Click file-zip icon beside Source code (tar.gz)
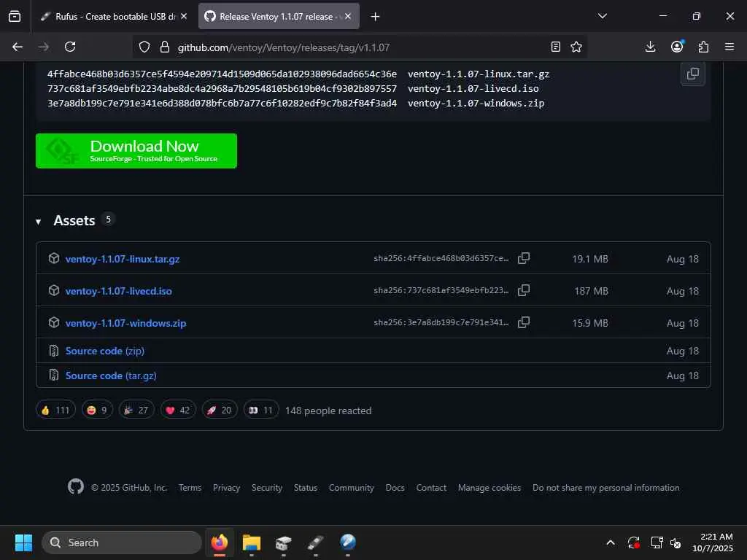Viewport: 747px width, 560px height. point(54,376)
